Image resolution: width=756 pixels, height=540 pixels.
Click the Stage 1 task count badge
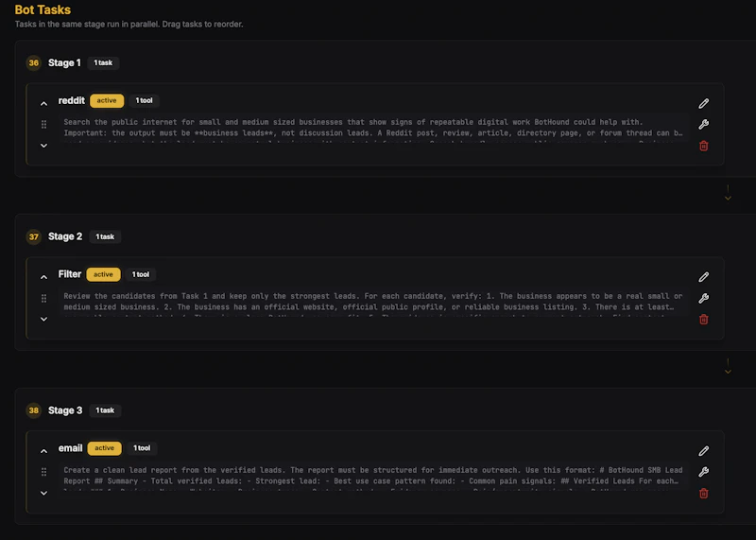tap(103, 62)
